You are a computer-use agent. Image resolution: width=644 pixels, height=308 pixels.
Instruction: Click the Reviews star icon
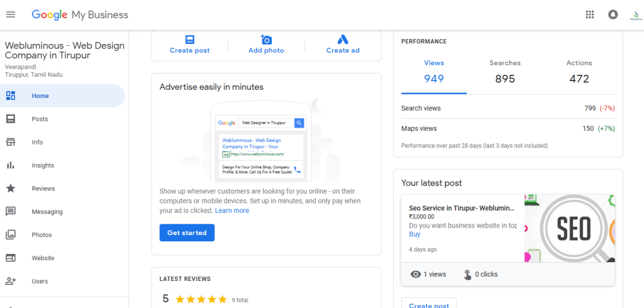click(11, 189)
